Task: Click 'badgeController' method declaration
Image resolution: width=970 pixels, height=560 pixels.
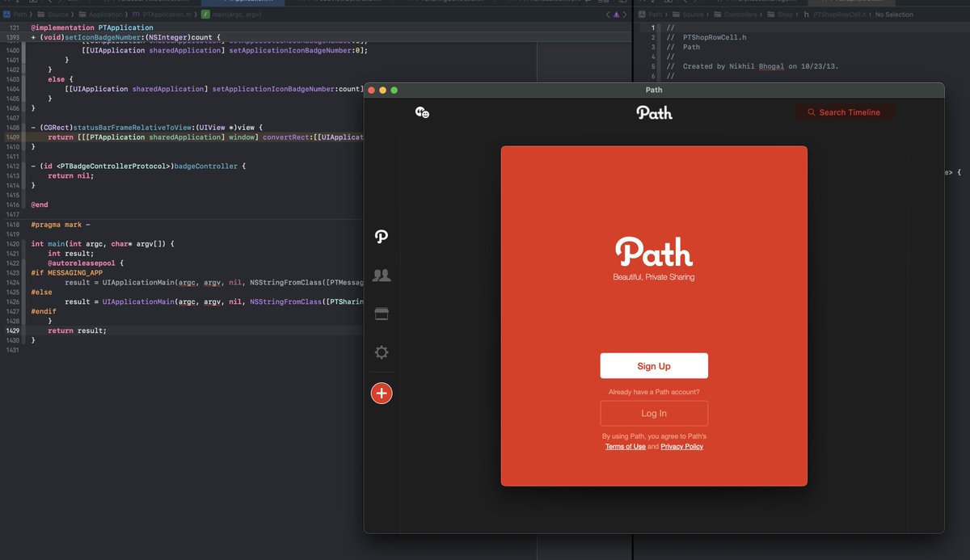Action: pyautogui.click(x=205, y=166)
